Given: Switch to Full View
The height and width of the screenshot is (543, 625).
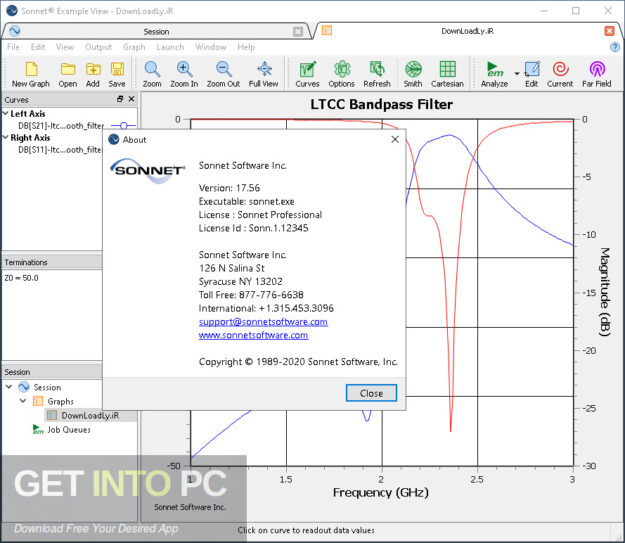Looking at the screenshot, I should 263,74.
